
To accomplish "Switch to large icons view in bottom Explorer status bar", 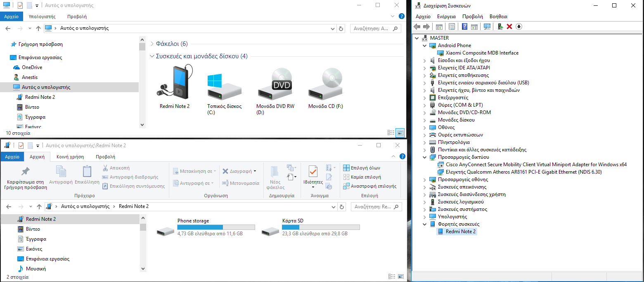I will 399,277.
